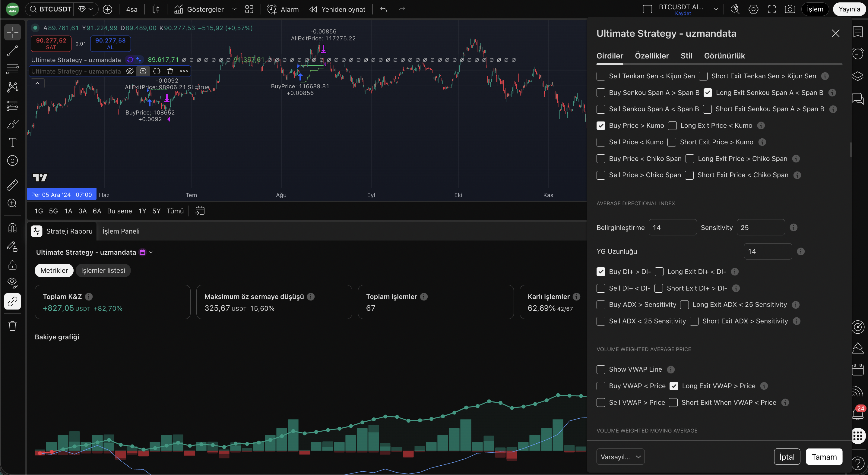Select the trend line drawing tool
Viewport: 868px width, 475px height.
click(12, 51)
